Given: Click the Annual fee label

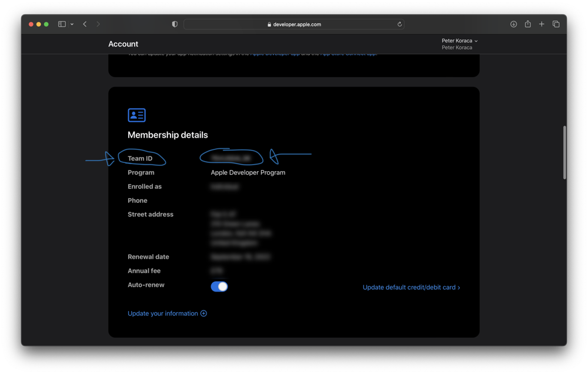Looking at the screenshot, I should click(x=144, y=271).
